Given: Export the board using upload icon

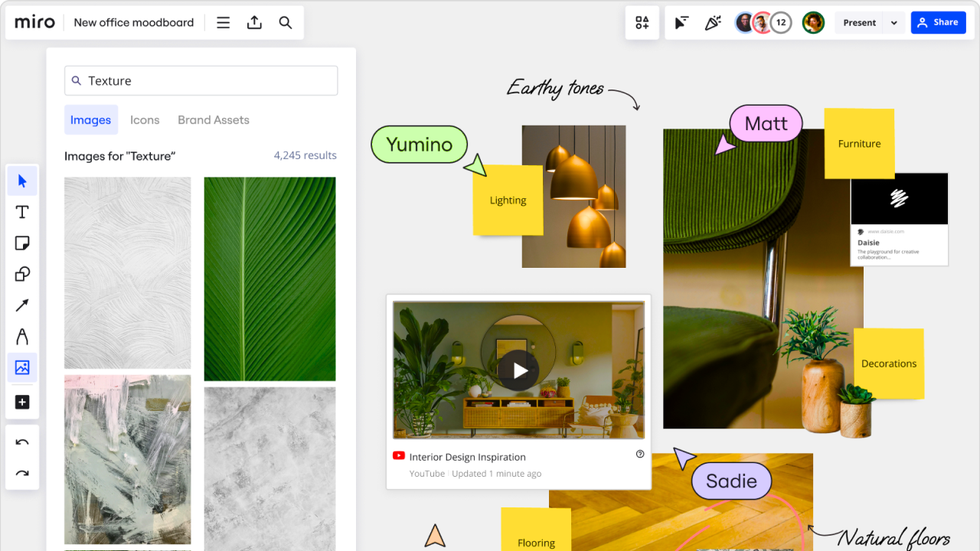Looking at the screenshot, I should (254, 23).
